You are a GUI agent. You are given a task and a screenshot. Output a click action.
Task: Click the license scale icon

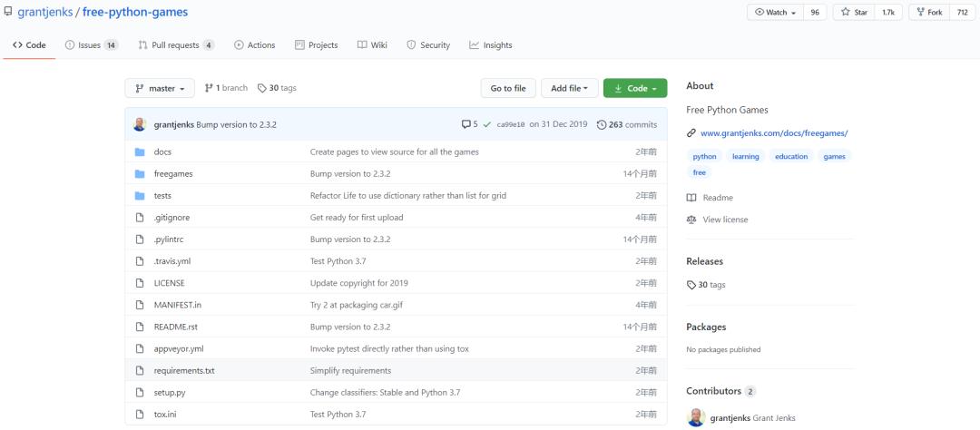[x=691, y=220]
